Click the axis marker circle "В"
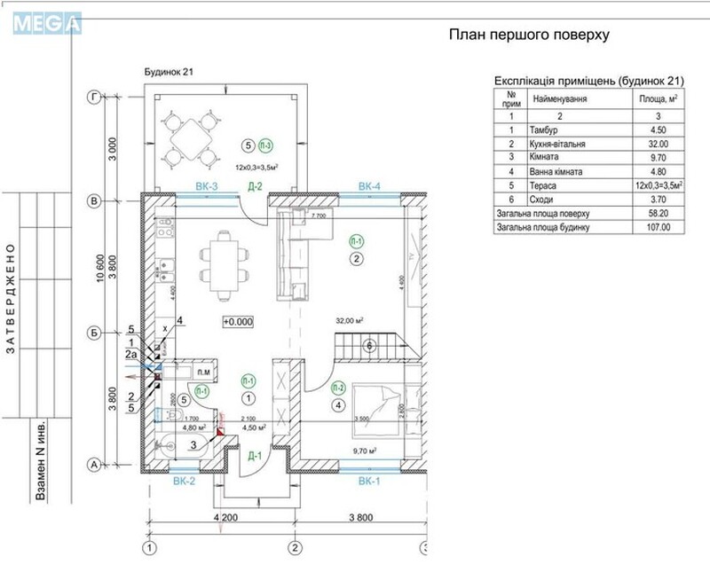710x588 pixels. [x=94, y=201]
